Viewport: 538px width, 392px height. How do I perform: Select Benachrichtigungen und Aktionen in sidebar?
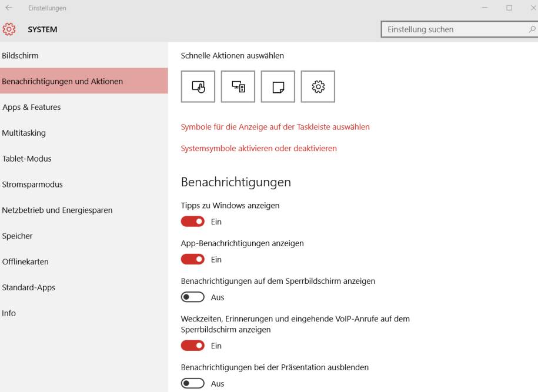(84, 81)
